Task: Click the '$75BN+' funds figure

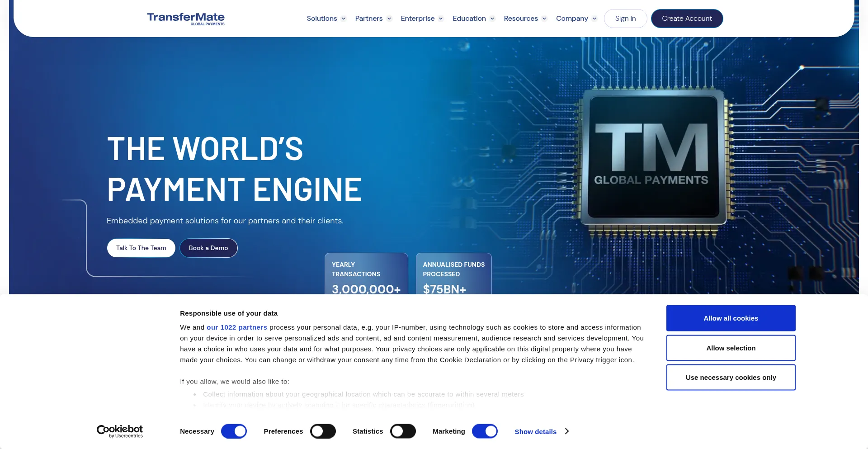Action: pyautogui.click(x=444, y=289)
